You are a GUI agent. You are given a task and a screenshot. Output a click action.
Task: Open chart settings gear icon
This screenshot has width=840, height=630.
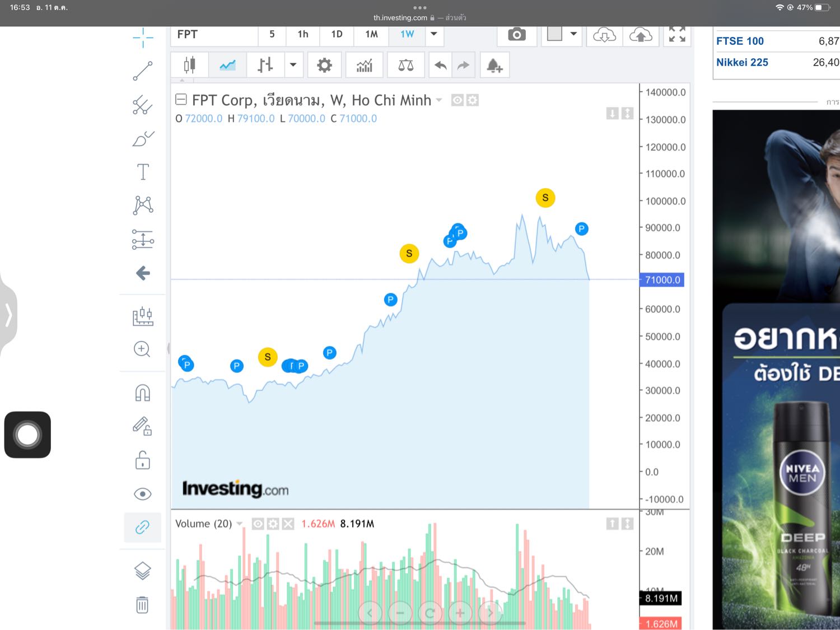pyautogui.click(x=324, y=66)
